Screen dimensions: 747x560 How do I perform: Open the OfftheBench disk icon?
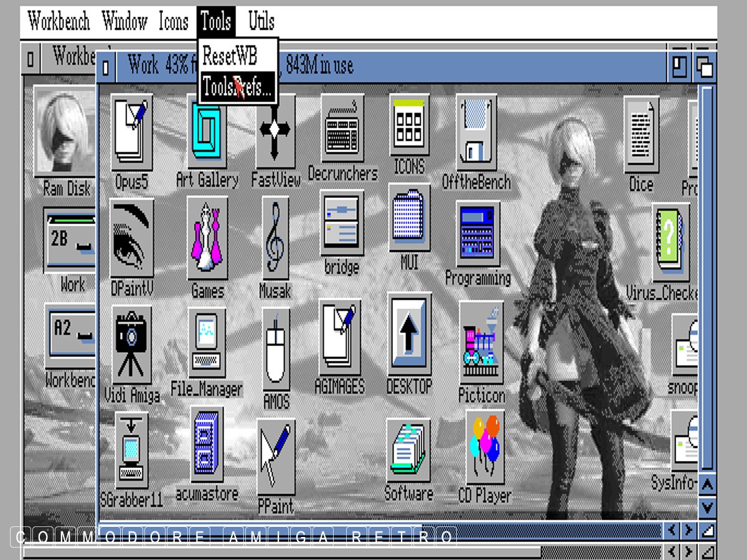point(476,133)
